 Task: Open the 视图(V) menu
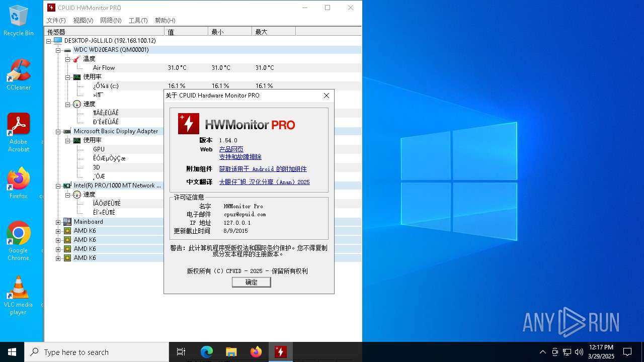[x=83, y=21]
